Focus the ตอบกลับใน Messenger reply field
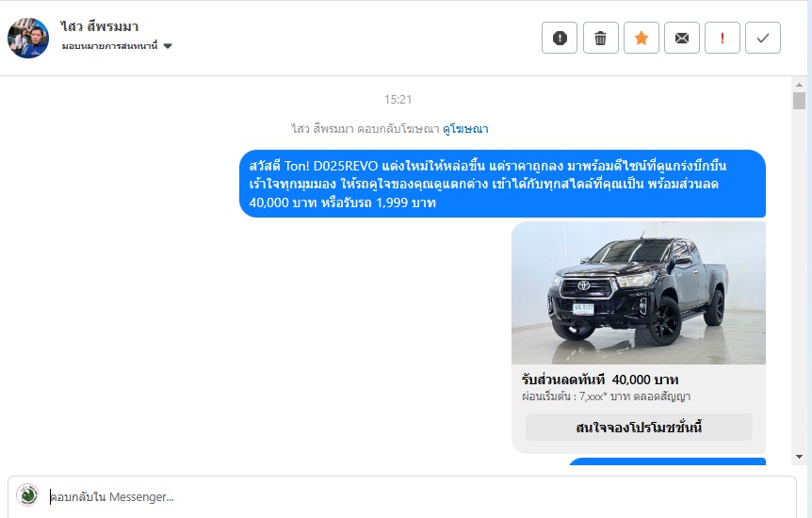812x518 pixels. click(x=402, y=496)
